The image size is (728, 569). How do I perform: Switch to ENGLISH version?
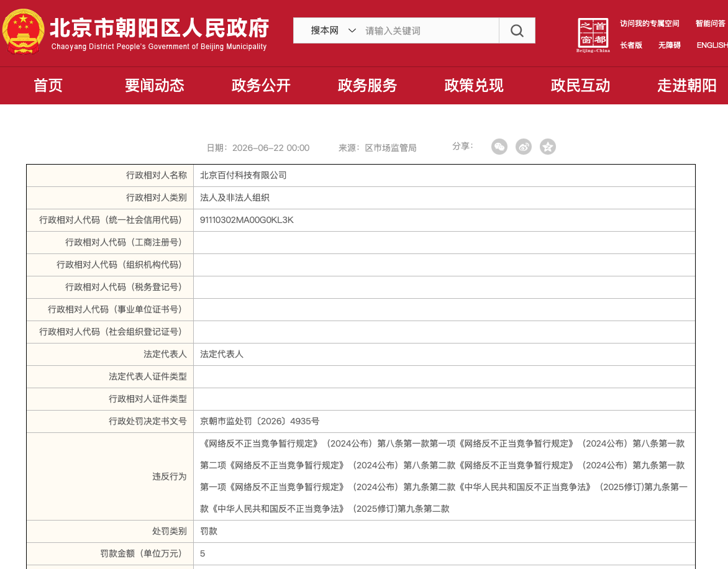pos(712,45)
